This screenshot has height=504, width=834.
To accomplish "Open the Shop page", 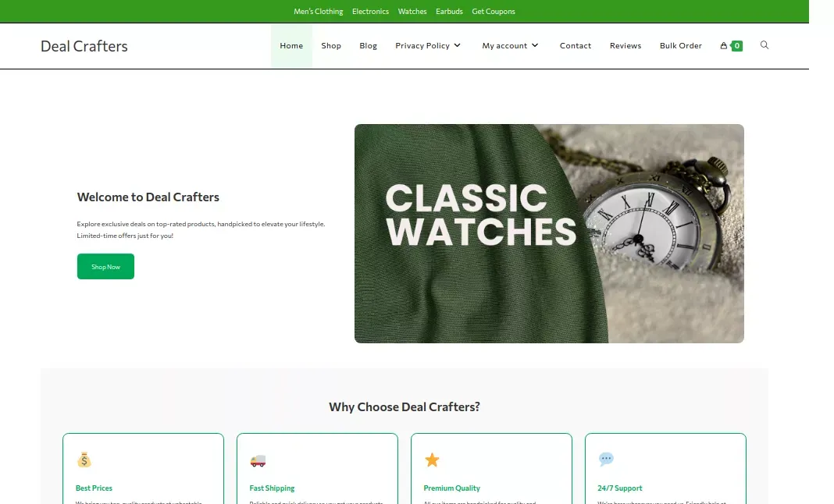I will click(x=331, y=46).
